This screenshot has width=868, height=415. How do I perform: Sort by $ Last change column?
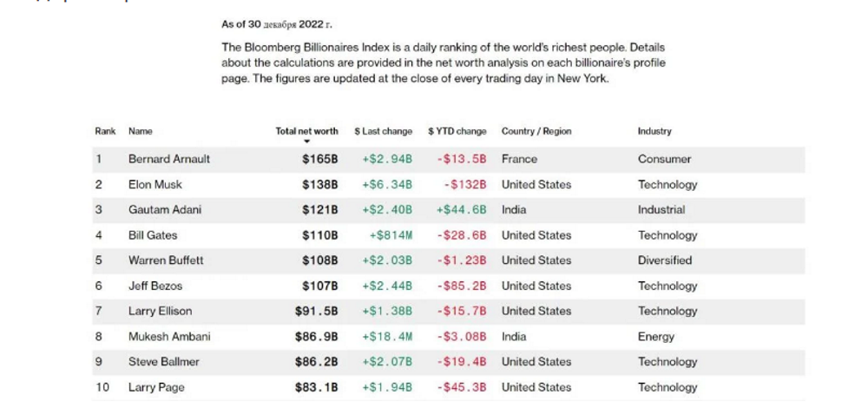pyautogui.click(x=383, y=131)
